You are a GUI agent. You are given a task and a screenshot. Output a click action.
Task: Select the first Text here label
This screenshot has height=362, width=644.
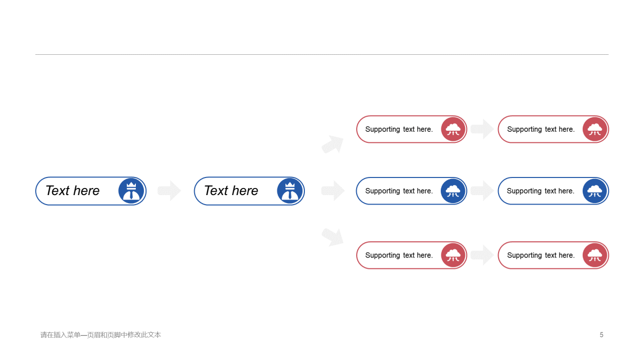72,191
